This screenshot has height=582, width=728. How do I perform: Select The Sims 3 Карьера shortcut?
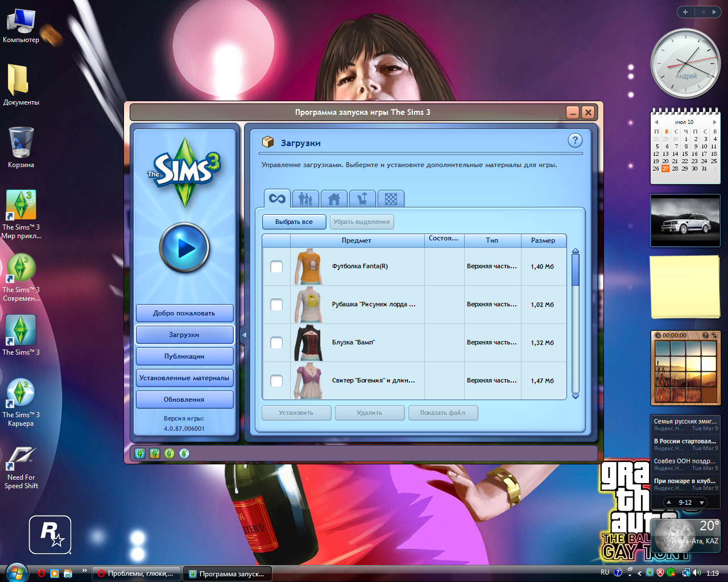point(21,402)
